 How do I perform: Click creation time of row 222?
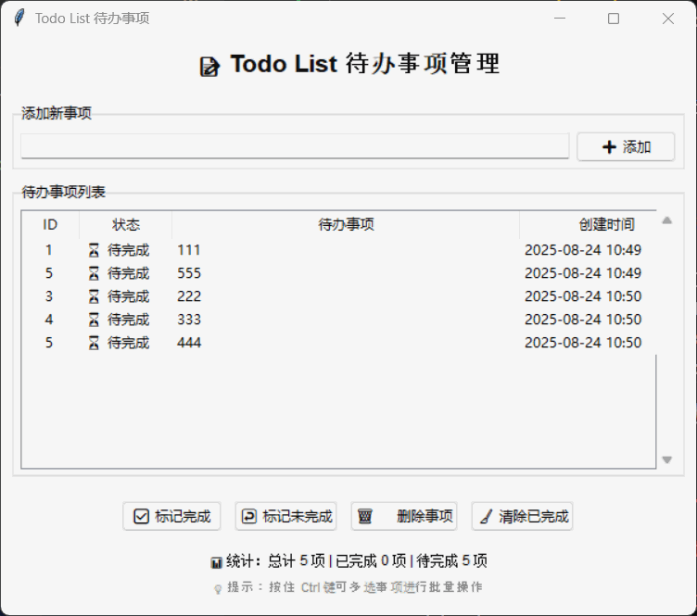(x=583, y=296)
